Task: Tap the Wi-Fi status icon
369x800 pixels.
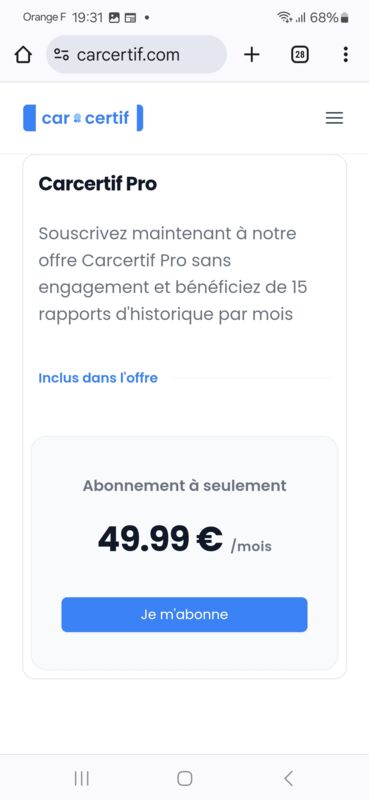Action: (284, 18)
